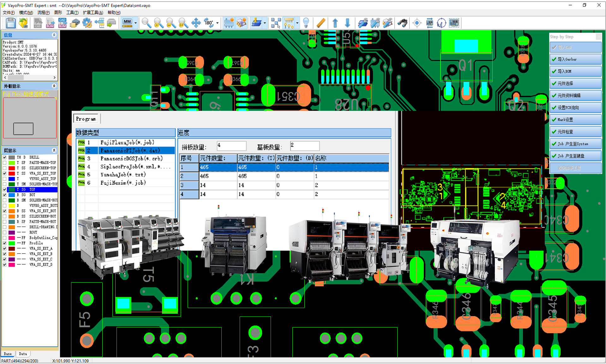Click the component board highlight icon
Image resolution: width=606 pixels, height=364 pixels.
(454, 23)
